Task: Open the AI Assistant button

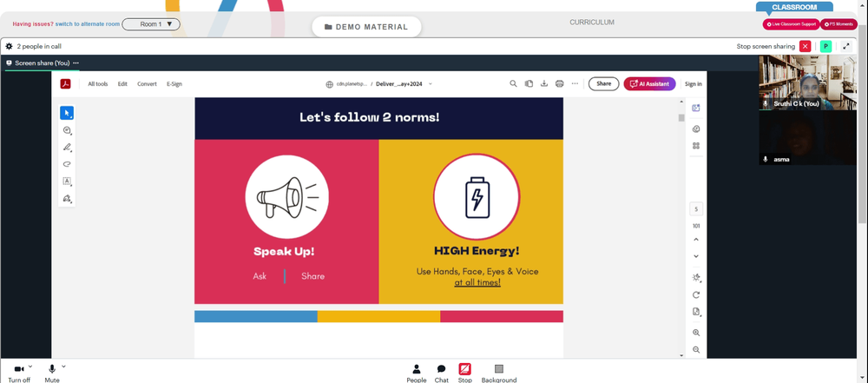Action: coord(649,83)
